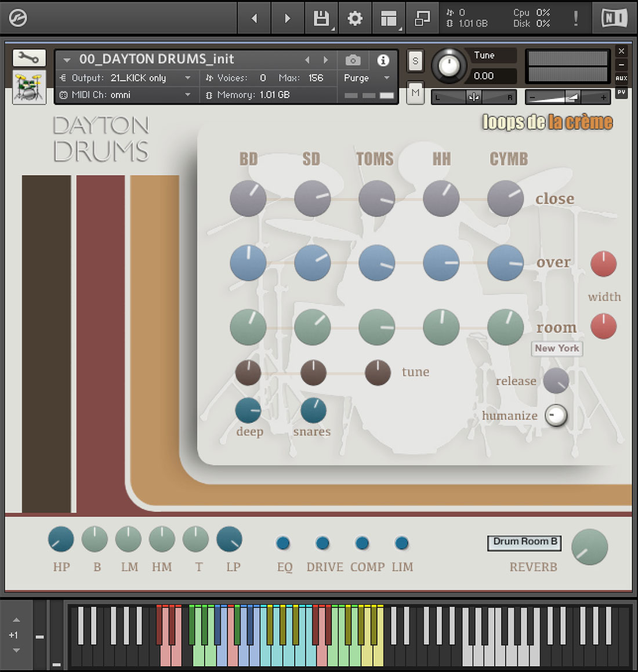Image resolution: width=638 pixels, height=672 pixels.
Task: Toggle the PV button
Action: pos(621,92)
